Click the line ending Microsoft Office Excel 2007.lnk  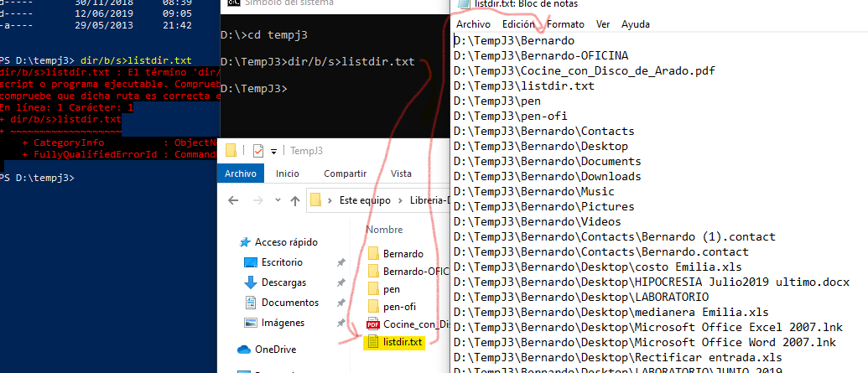(x=647, y=327)
